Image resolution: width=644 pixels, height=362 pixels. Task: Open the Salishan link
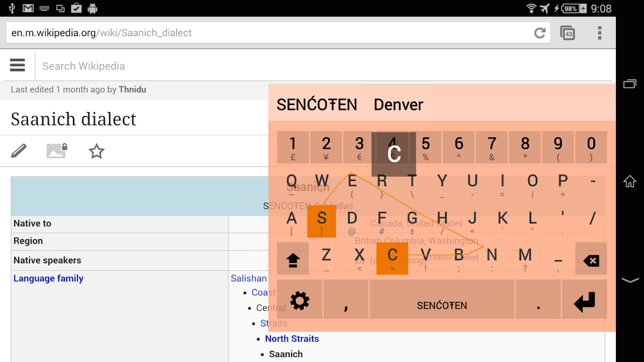point(249,278)
